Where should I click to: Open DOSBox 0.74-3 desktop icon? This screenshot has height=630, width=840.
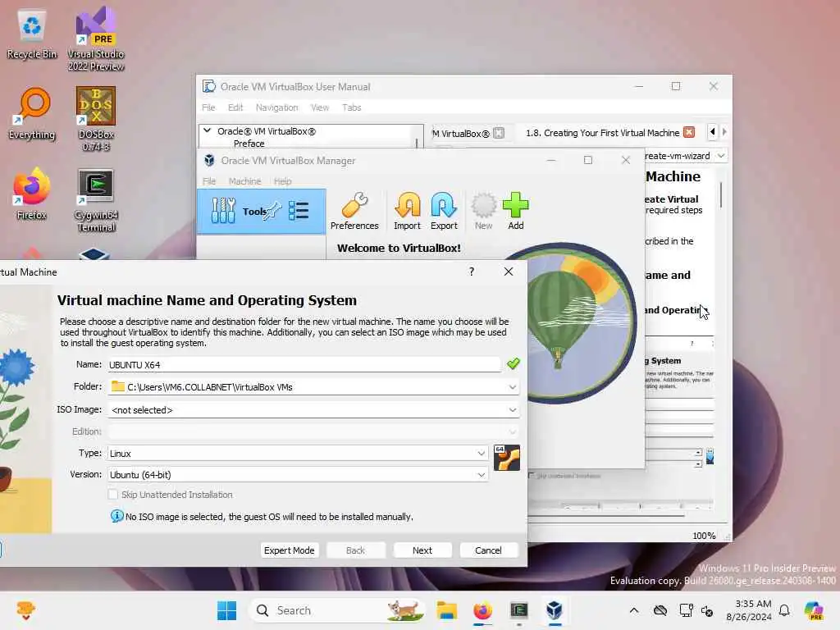pyautogui.click(x=96, y=119)
